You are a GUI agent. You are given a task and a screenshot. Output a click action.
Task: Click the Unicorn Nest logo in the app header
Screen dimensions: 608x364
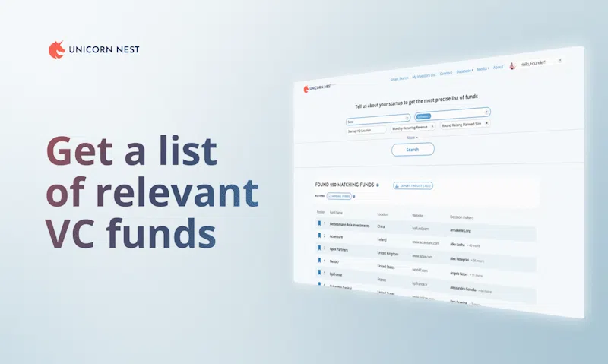[x=318, y=88]
